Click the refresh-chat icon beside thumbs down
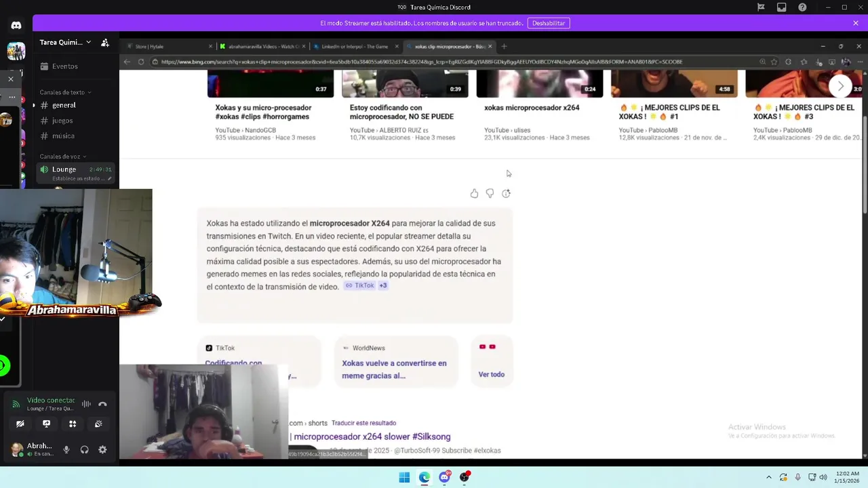The height and width of the screenshot is (488, 868). tap(506, 194)
